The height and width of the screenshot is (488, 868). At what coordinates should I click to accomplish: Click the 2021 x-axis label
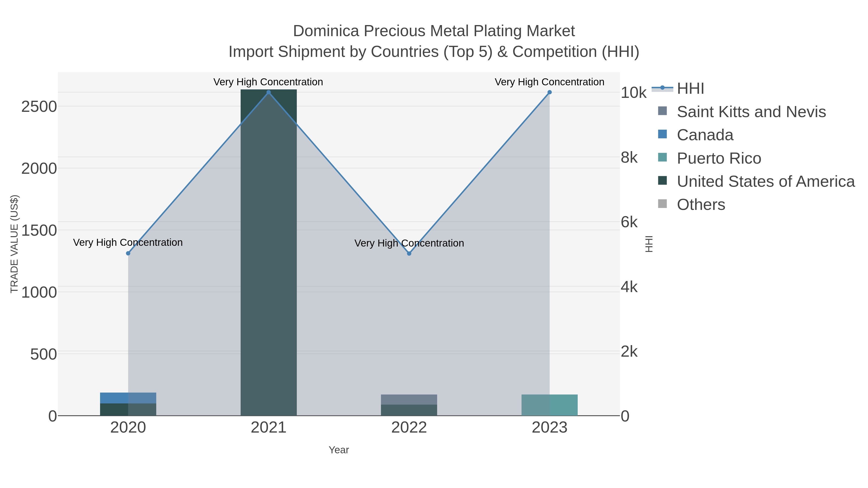[x=269, y=428]
